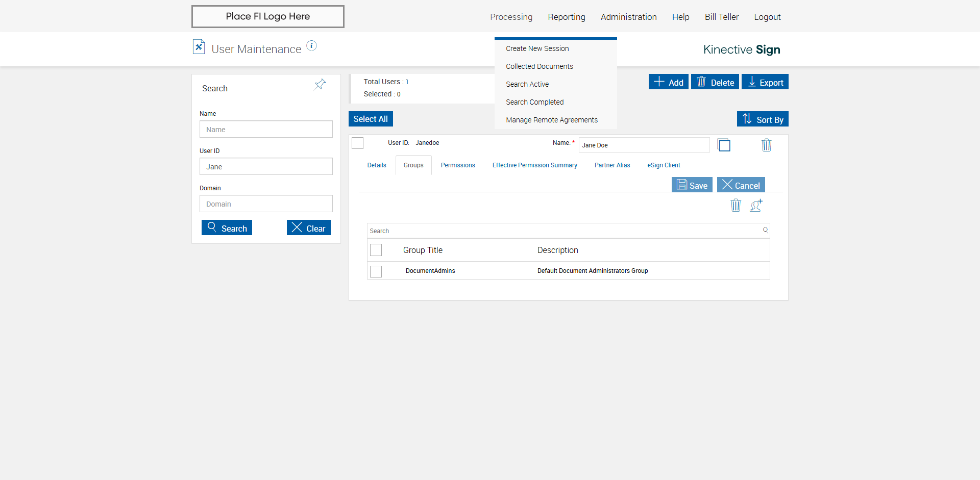The height and width of the screenshot is (480, 980).
Task: Delete user Janedoe with row trash icon
Action: click(x=767, y=145)
